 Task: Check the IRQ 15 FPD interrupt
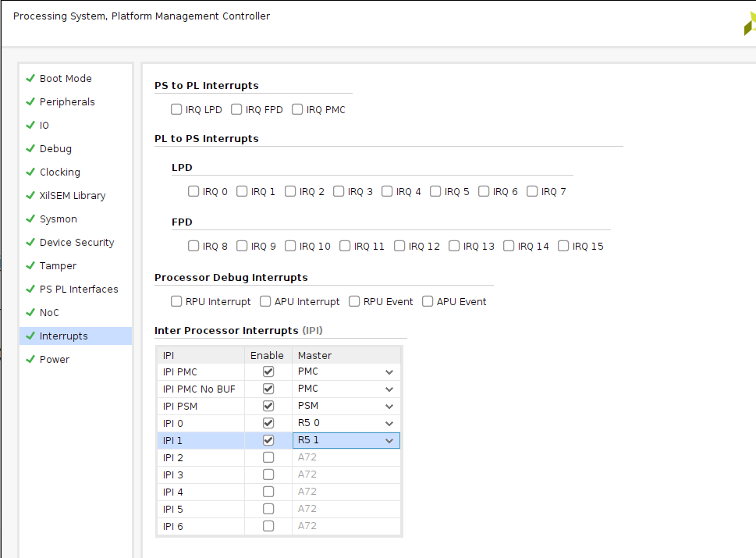pos(563,246)
